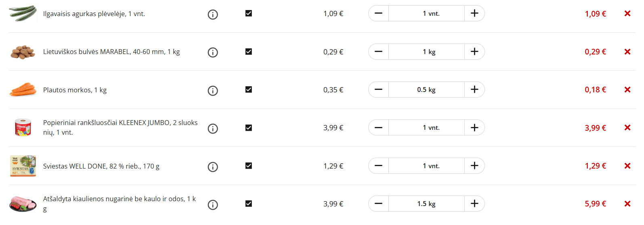The image size is (644, 225).
Task: Click the carrot quantity field 0.5 kg
Action: [426, 90]
